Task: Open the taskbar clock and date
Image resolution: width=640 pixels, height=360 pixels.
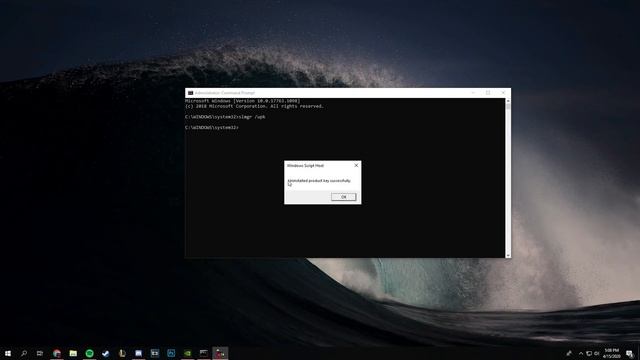Action: click(x=611, y=353)
